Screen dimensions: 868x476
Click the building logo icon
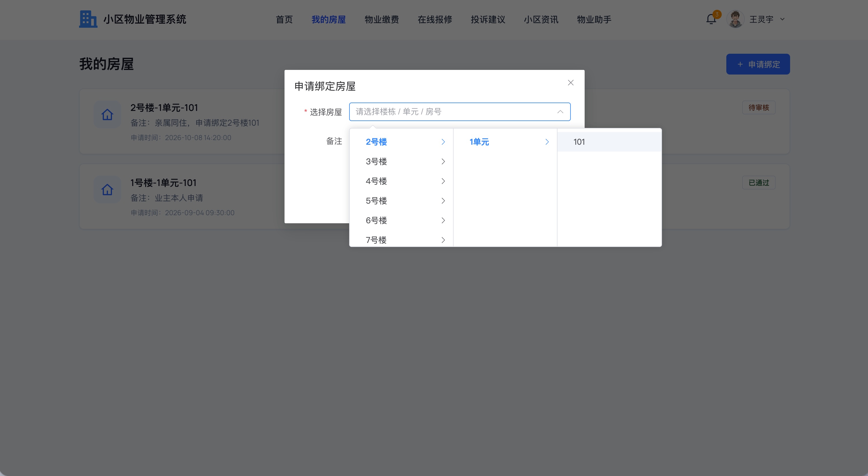[88, 19]
